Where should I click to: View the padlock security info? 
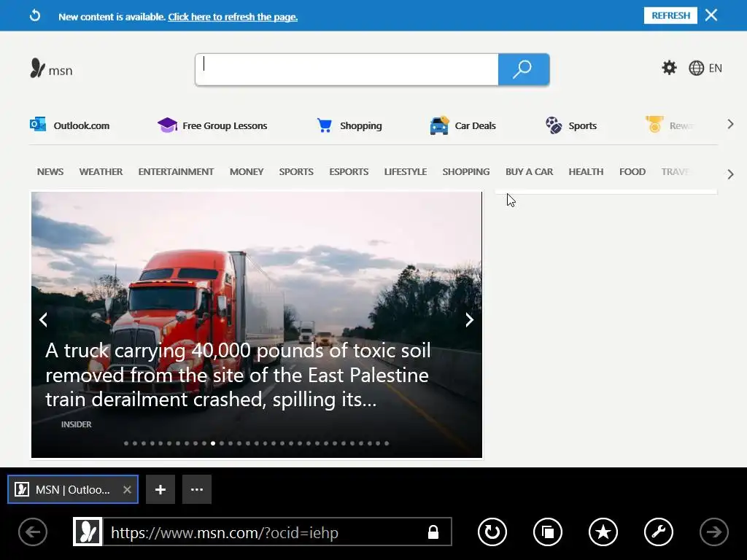point(433,532)
